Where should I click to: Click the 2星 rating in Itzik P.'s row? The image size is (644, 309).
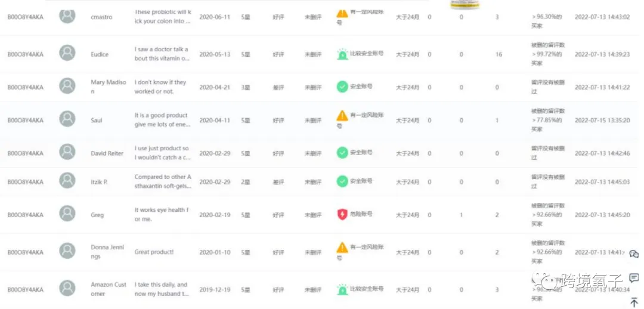click(x=245, y=181)
